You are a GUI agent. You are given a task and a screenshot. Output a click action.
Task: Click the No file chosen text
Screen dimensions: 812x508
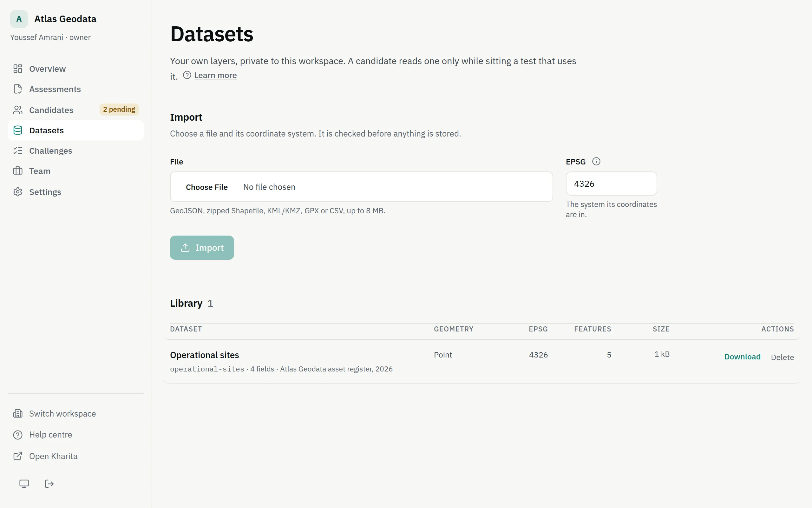269,187
